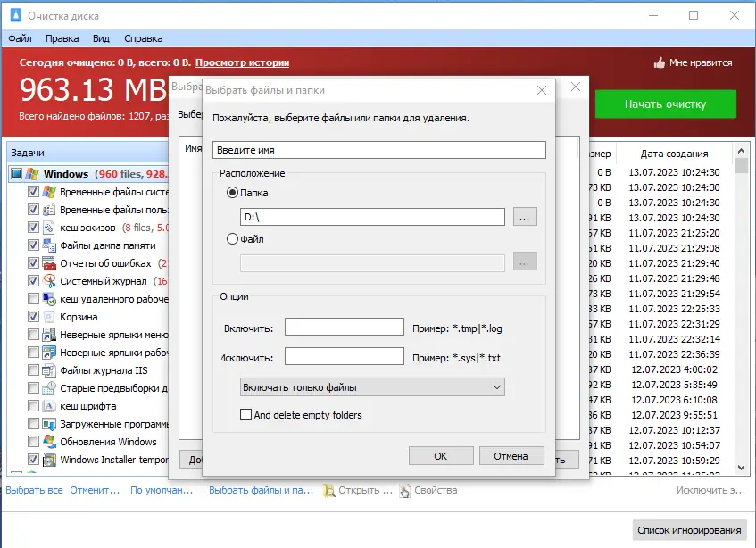Screen dimensions: 756x548
Task: Click Выбрать файлы и па… link
Action: (x=261, y=490)
